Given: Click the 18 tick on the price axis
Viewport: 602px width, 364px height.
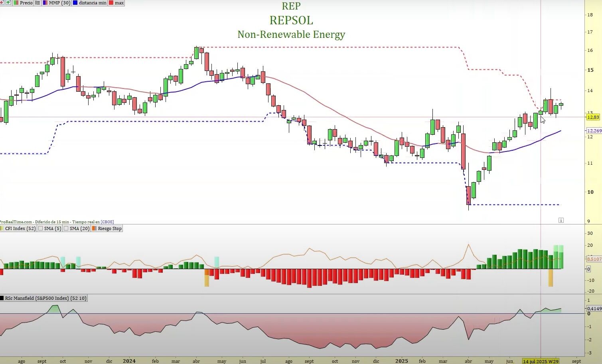Looking at the screenshot, I should [590, 15].
